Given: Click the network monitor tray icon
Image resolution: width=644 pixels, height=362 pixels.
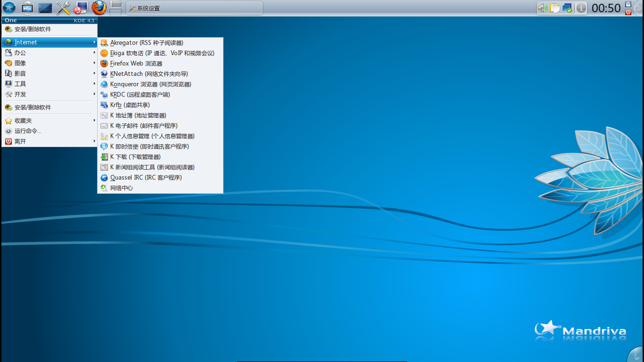Looking at the screenshot, I should (567, 8).
